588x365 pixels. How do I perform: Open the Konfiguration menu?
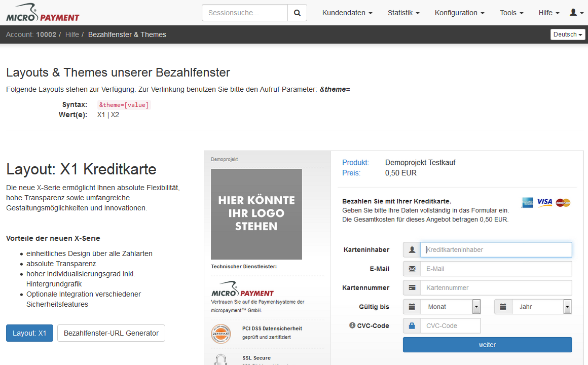(x=459, y=13)
